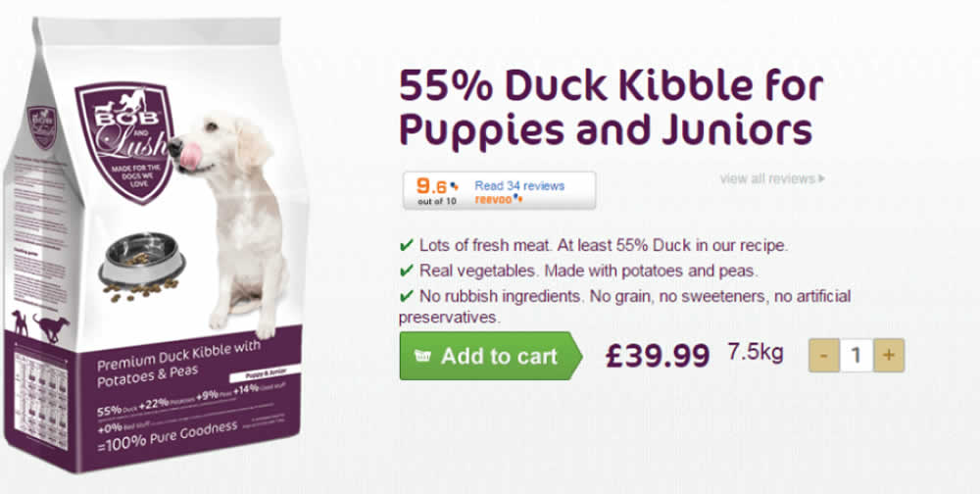Decrease quantity with the minus button
980x494 pixels.
pyautogui.click(x=824, y=356)
